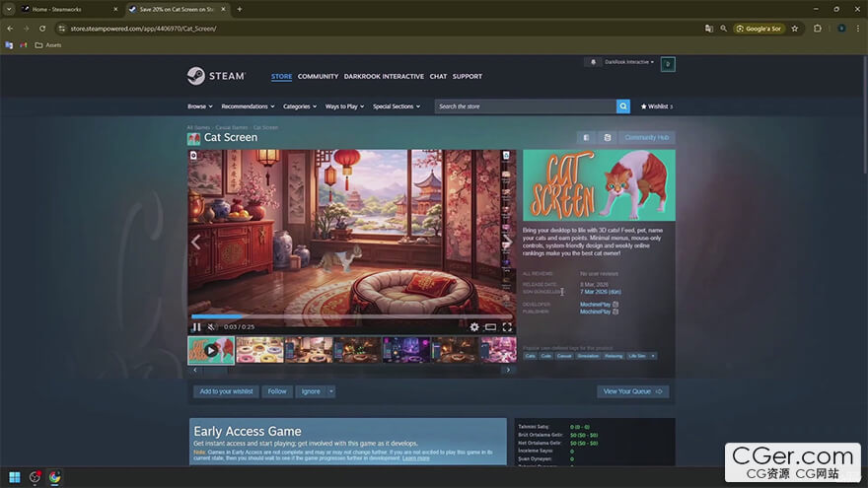Click the trailer progress bar
868x488 pixels.
click(351, 316)
